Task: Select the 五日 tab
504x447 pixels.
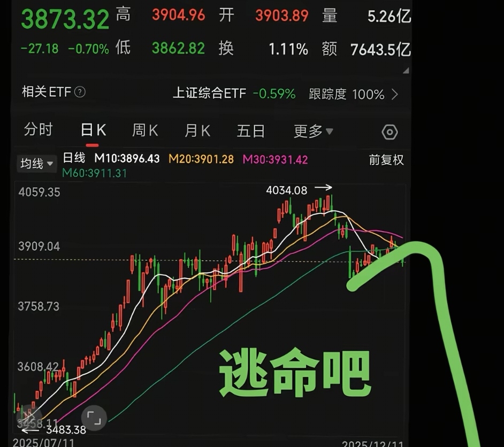Action: pos(251,132)
